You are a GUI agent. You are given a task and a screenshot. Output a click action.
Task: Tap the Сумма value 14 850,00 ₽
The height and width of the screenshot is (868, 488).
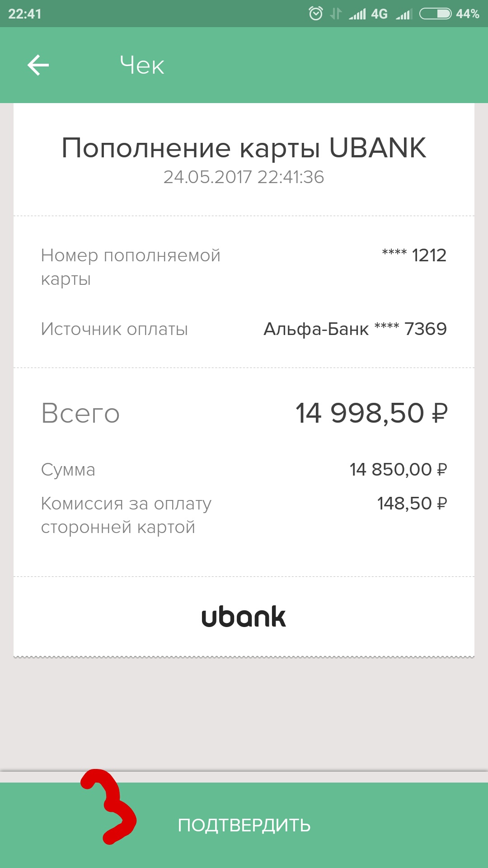click(x=398, y=470)
